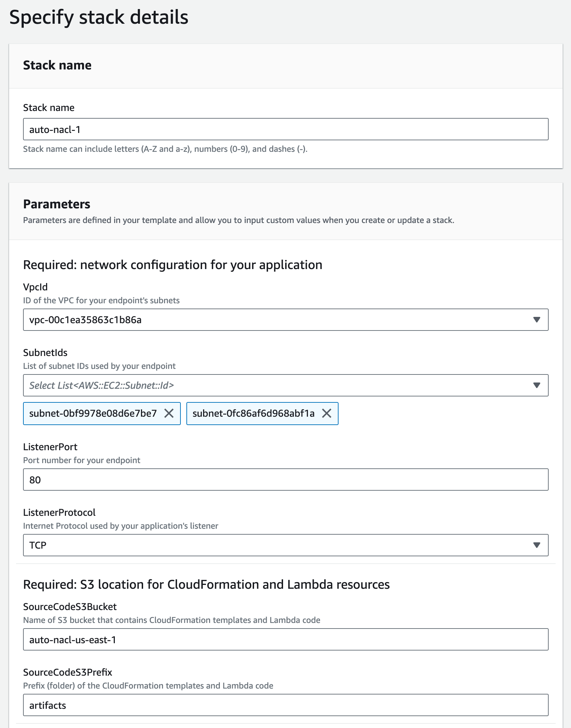Click the SubnetIds dropdown arrow

[537, 385]
